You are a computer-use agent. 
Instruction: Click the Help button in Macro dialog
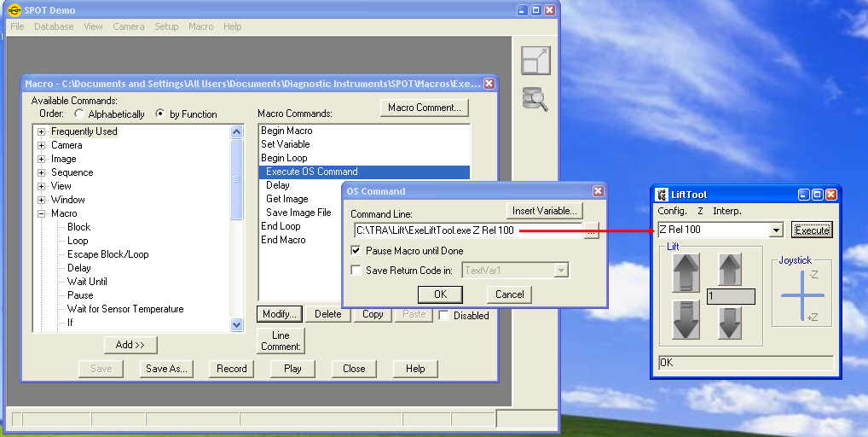[x=415, y=369]
